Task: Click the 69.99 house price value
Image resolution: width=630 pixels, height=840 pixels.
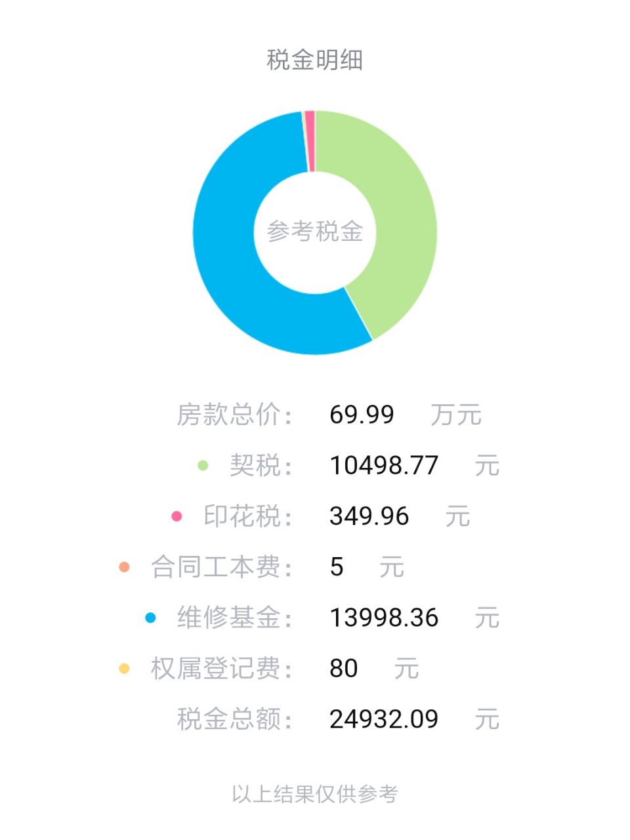Action: click(x=362, y=415)
